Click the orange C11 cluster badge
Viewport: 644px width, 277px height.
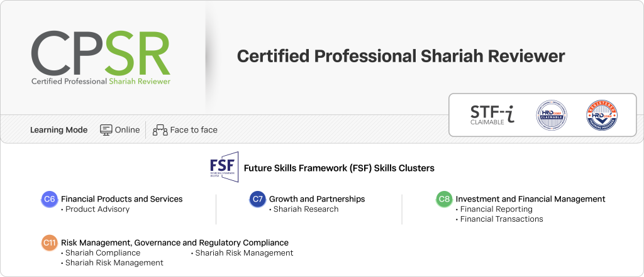tap(50, 242)
